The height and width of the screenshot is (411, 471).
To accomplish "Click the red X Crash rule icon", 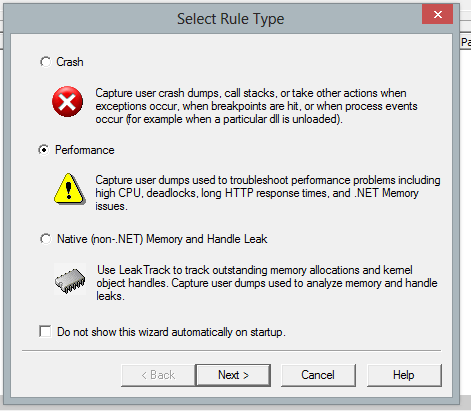I will tap(67, 102).
